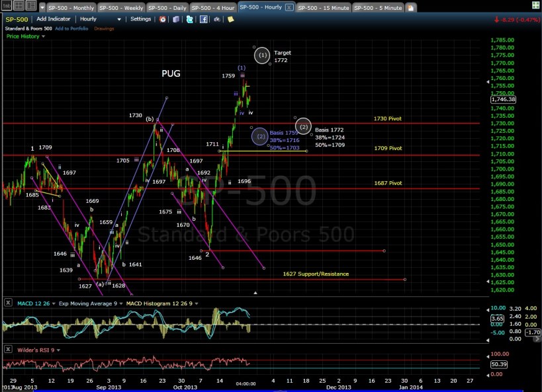Click the '1730 Pivot' label

(388, 119)
